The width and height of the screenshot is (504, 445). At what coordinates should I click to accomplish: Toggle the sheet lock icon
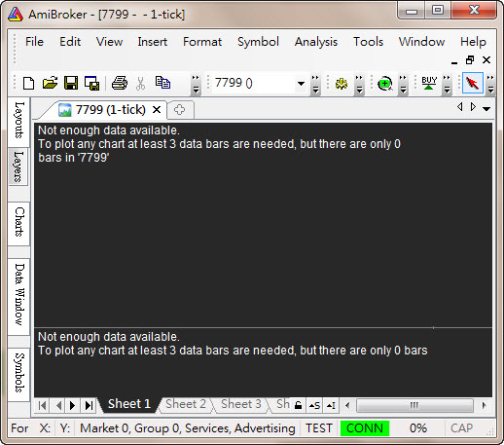click(x=298, y=405)
